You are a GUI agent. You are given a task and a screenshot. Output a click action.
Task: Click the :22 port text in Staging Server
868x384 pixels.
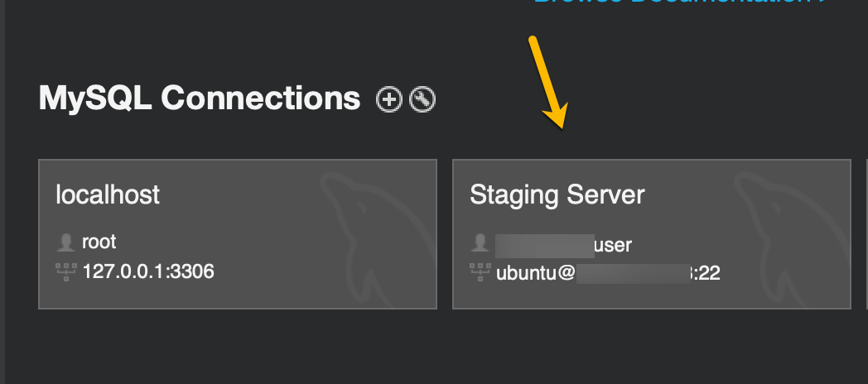(x=707, y=273)
